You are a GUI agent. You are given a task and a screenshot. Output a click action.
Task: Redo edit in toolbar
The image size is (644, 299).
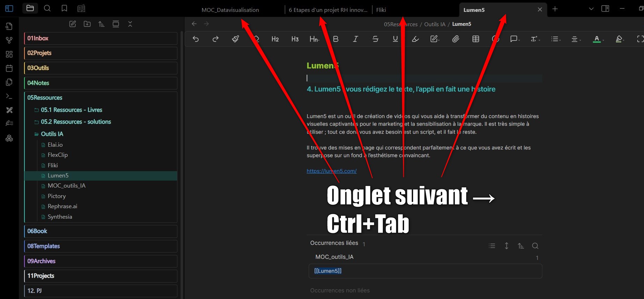[x=215, y=39]
